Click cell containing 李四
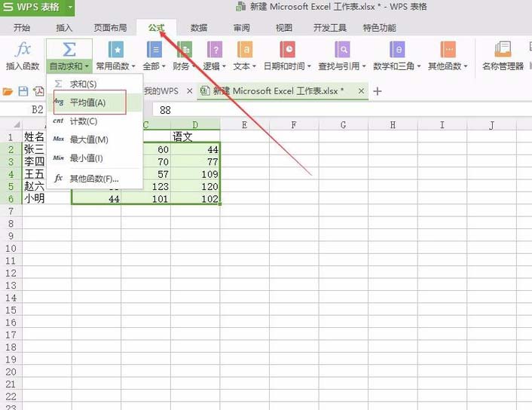Viewport: 532px width, 410px height. [34, 161]
